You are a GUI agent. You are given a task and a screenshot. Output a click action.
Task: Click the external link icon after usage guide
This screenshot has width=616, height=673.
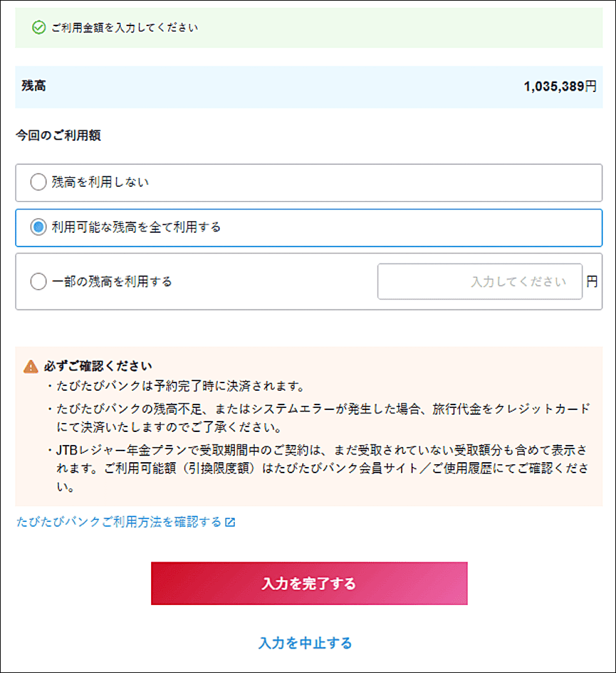click(x=230, y=522)
